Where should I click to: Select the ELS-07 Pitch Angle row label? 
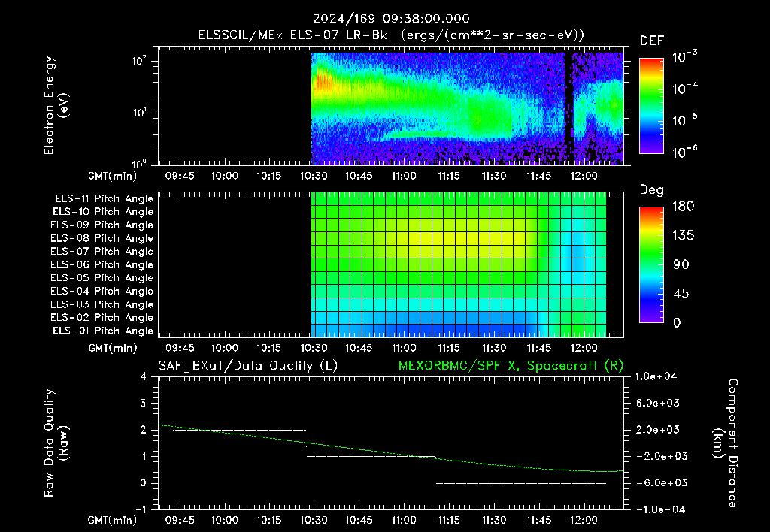point(102,251)
